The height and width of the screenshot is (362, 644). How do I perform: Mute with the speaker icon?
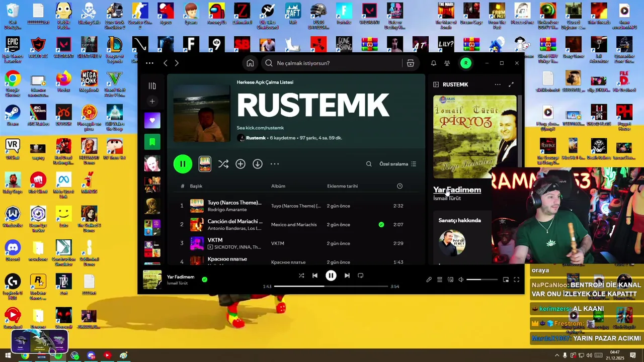coord(461,280)
